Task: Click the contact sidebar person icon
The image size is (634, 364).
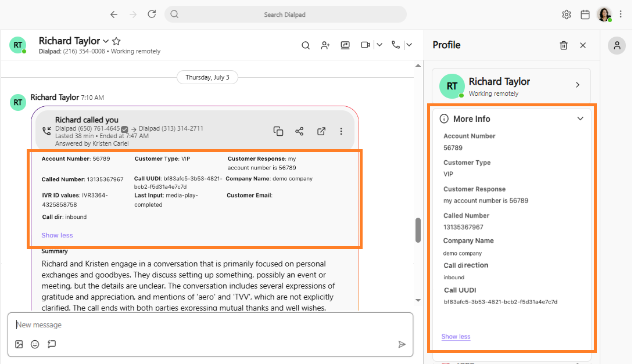Action: [617, 46]
